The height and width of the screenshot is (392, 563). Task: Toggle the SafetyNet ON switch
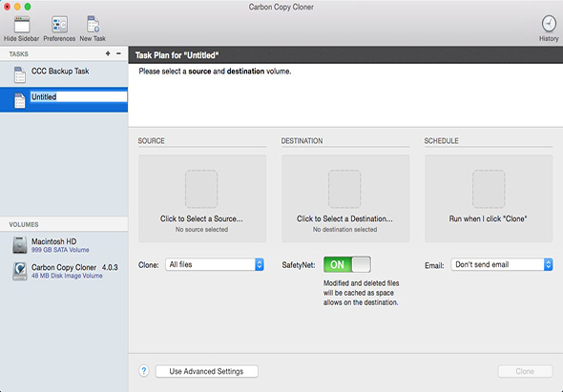[x=347, y=264]
